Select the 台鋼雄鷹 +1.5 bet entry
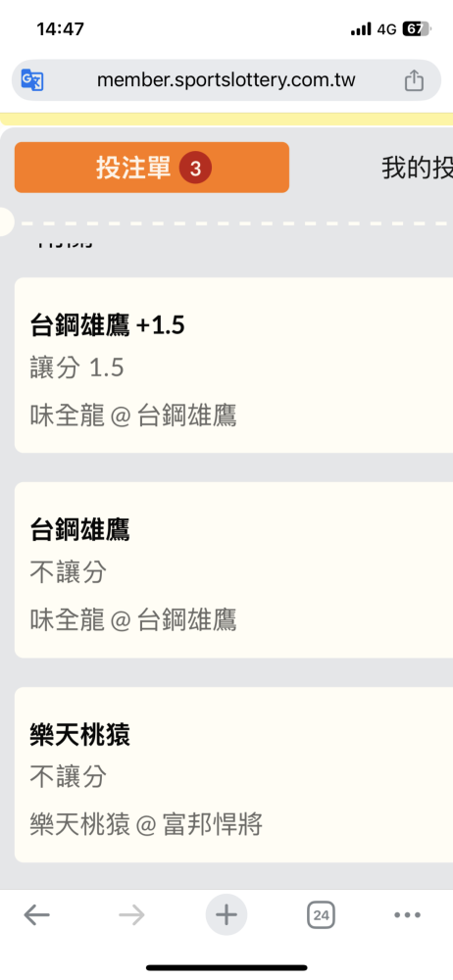Viewport: 453px width, 980px height. coord(234,365)
